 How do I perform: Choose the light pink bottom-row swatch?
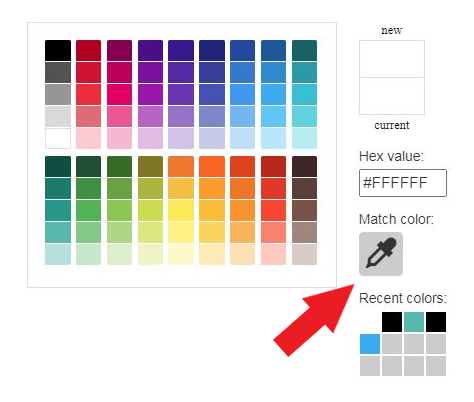click(x=88, y=138)
